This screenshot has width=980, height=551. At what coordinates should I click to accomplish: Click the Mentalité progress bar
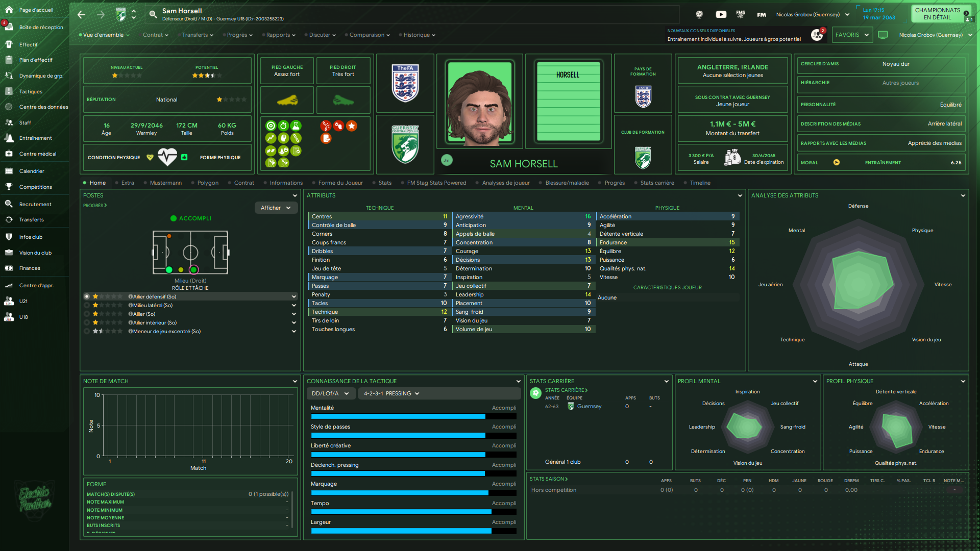click(x=413, y=416)
